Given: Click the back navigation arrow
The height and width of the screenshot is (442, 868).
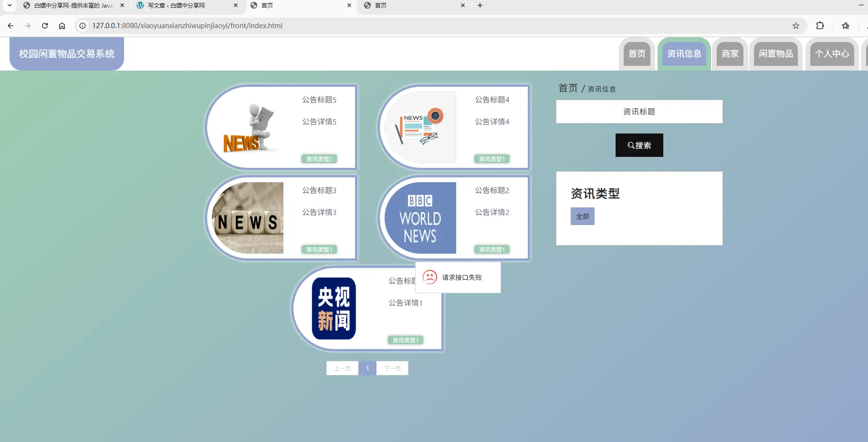Looking at the screenshot, I should click(10, 26).
